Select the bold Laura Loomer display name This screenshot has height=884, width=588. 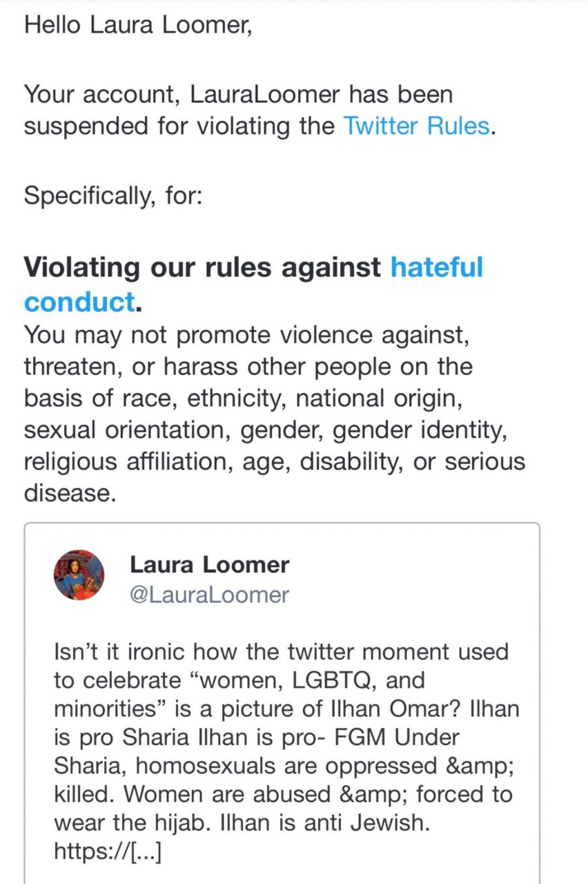pos(210,564)
